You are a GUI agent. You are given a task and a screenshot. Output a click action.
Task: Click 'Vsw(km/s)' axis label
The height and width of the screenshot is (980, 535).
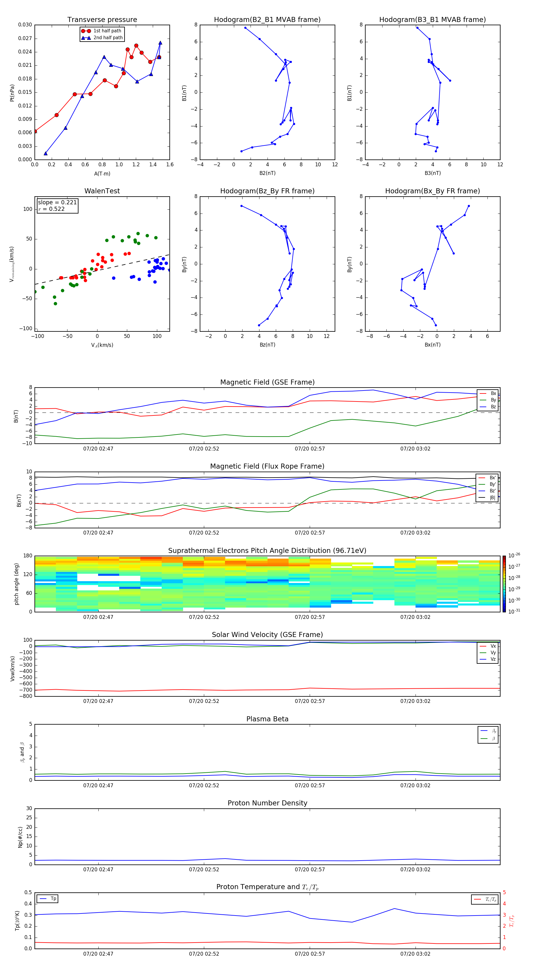tap(12, 668)
